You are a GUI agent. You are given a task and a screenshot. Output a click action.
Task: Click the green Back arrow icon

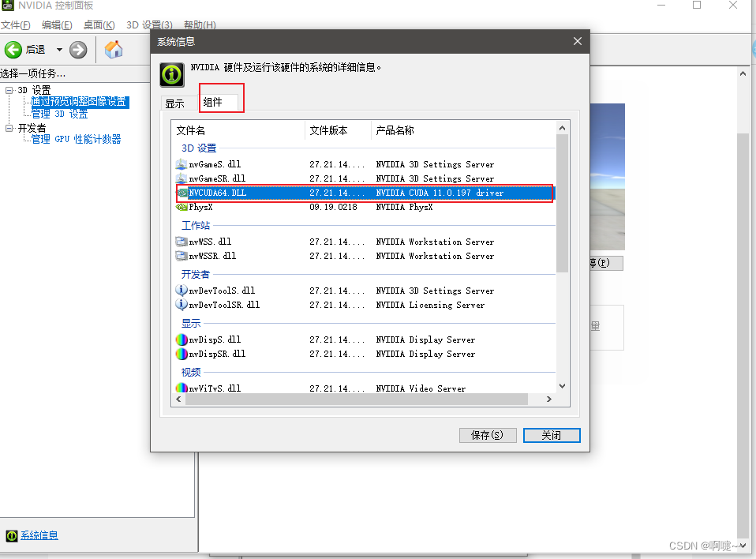point(13,50)
